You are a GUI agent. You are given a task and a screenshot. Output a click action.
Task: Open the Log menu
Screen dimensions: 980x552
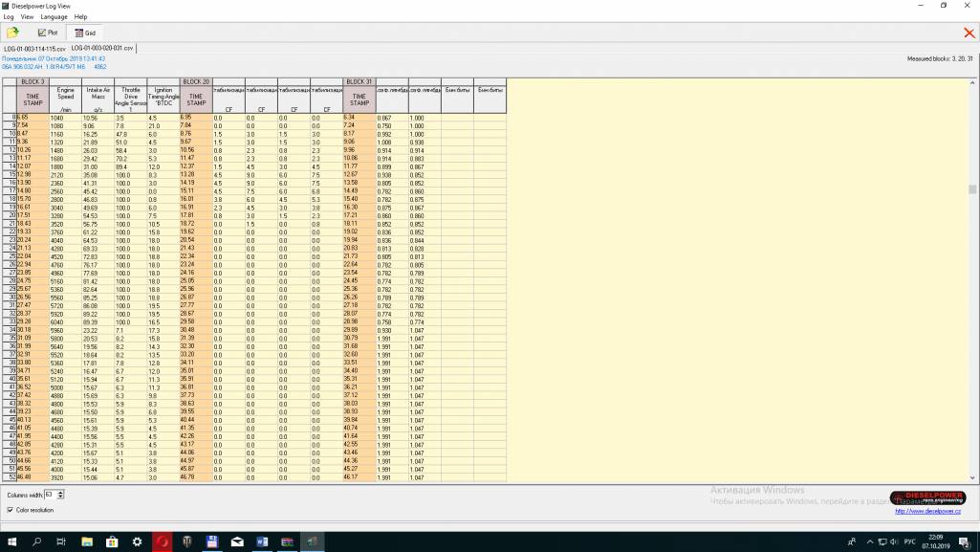pyautogui.click(x=9, y=17)
